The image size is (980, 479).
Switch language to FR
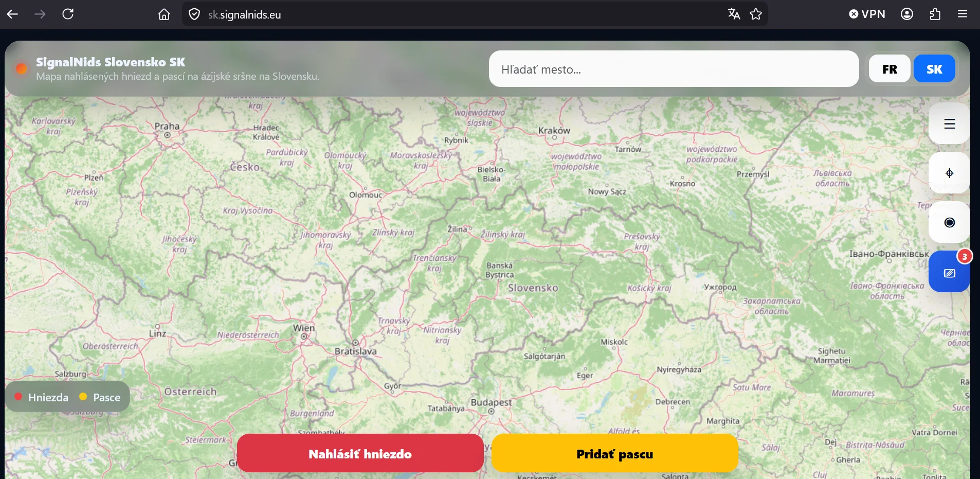tap(889, 69)
